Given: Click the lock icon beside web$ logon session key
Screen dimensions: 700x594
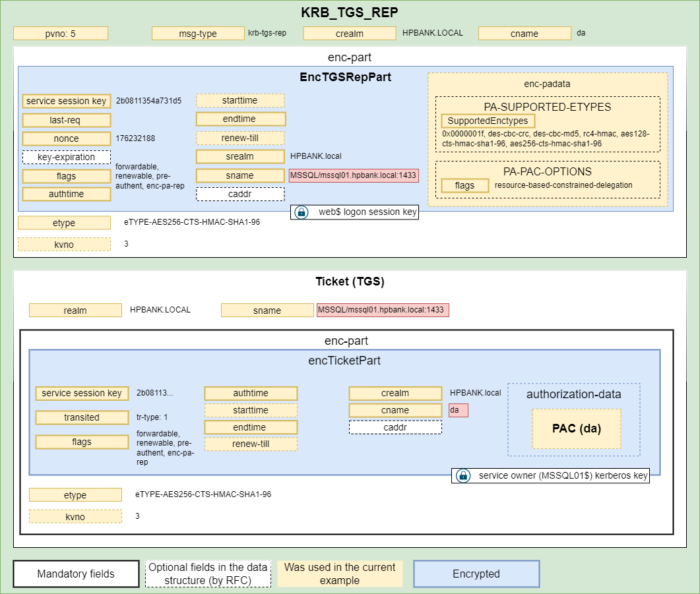Looking at the screenshot, I should coord(301,212).
